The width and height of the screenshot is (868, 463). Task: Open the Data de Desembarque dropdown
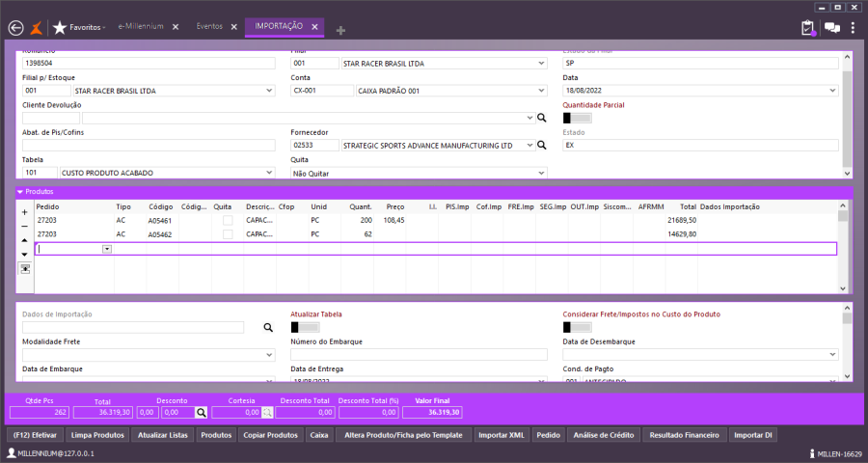click(833, 355)
